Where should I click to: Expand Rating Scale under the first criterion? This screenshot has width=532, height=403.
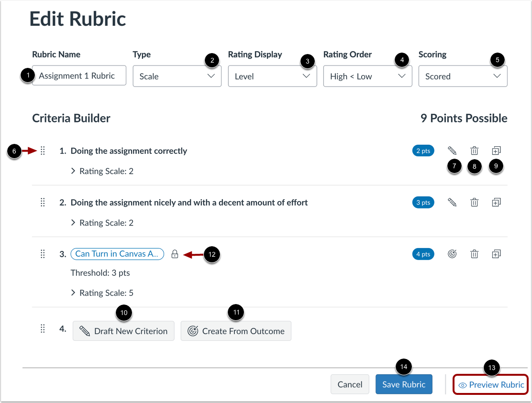(102, 171)
